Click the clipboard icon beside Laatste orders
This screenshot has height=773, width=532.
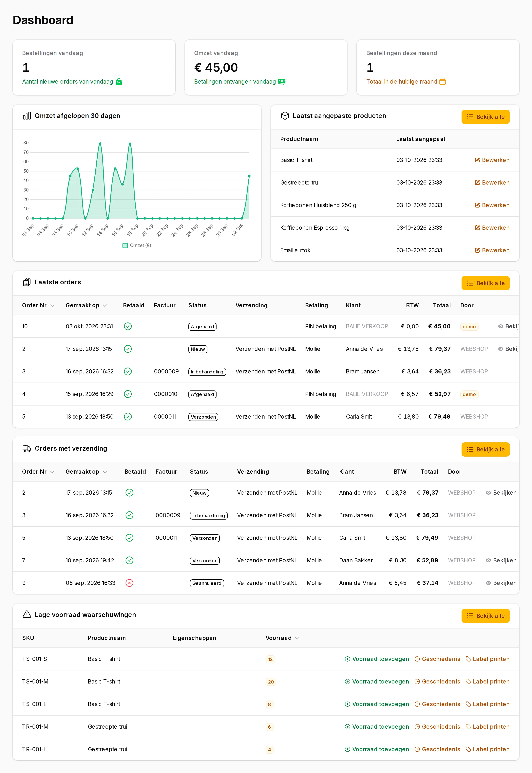pos(27,282)
